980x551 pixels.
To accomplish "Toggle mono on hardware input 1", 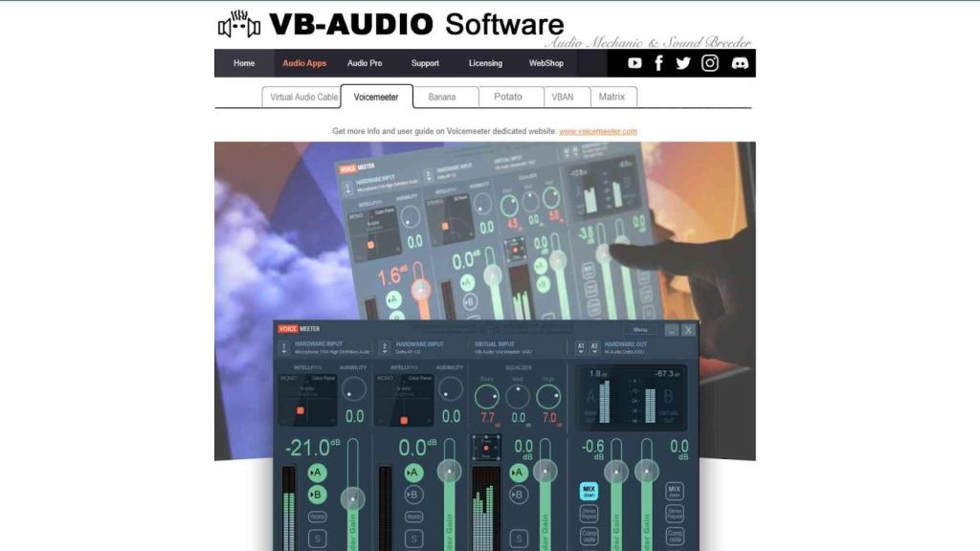I will [x=317, y=517].
